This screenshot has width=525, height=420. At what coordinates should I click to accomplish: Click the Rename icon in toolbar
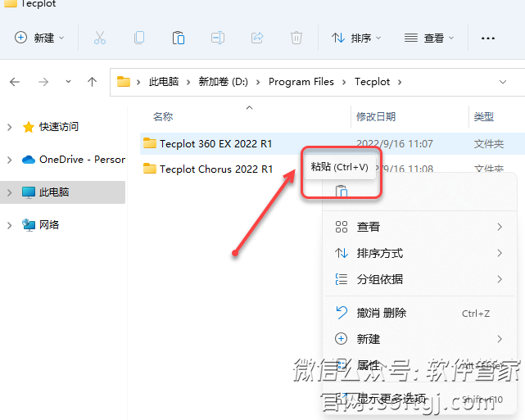(218, 38)
